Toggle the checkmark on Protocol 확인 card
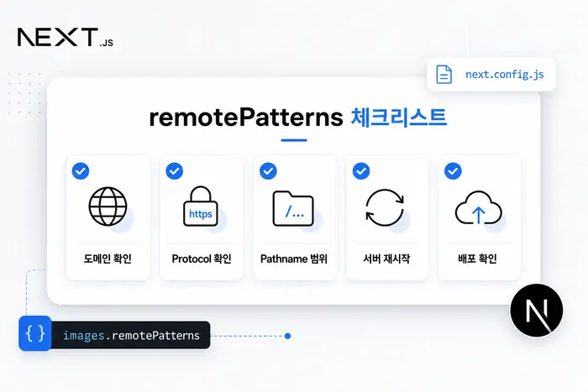This screenshot has width=588, height=392. pyautogui.click(x=175, y=171)
